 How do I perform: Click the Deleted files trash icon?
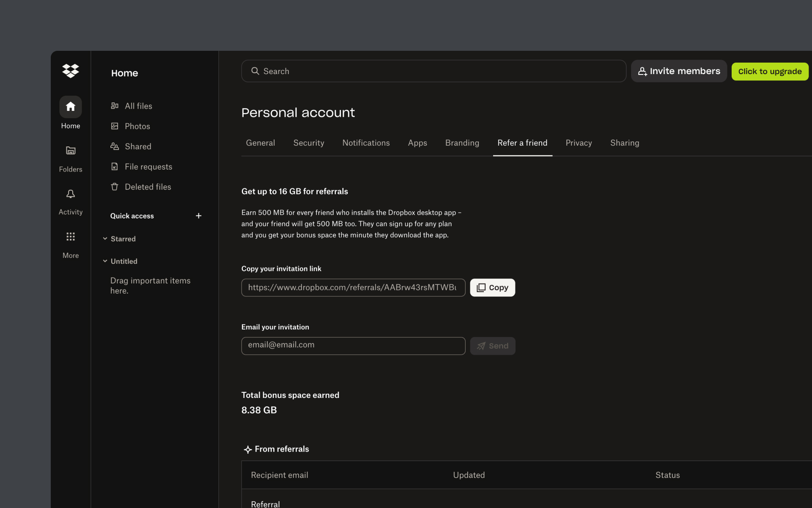115,186
